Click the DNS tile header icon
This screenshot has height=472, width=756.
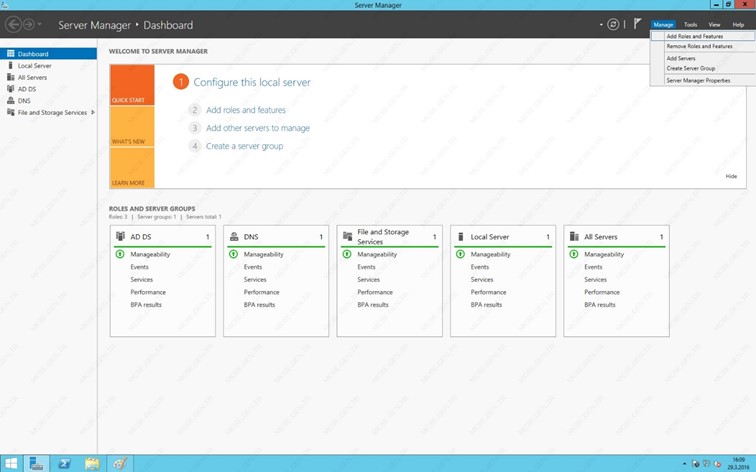(x=234, y=236)
